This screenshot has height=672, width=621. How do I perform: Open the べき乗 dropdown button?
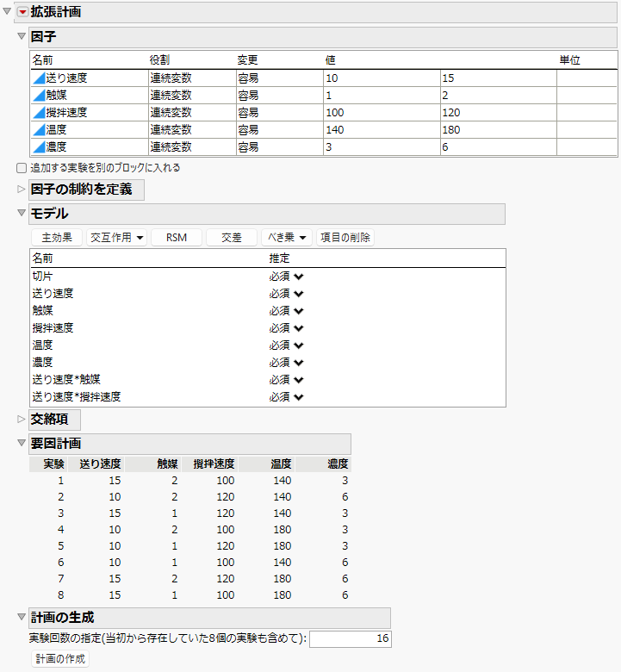coord(287,238)
